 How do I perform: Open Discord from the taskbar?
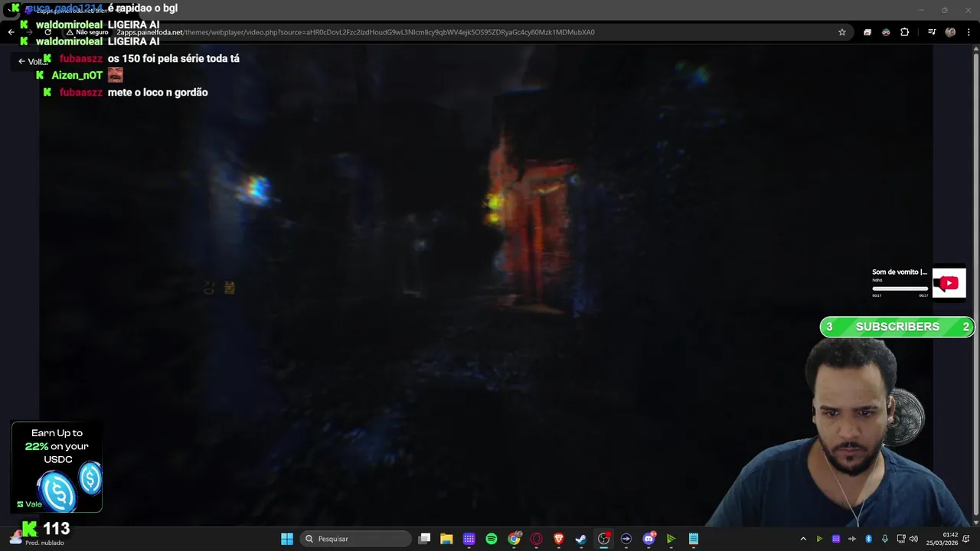[649, 539]
